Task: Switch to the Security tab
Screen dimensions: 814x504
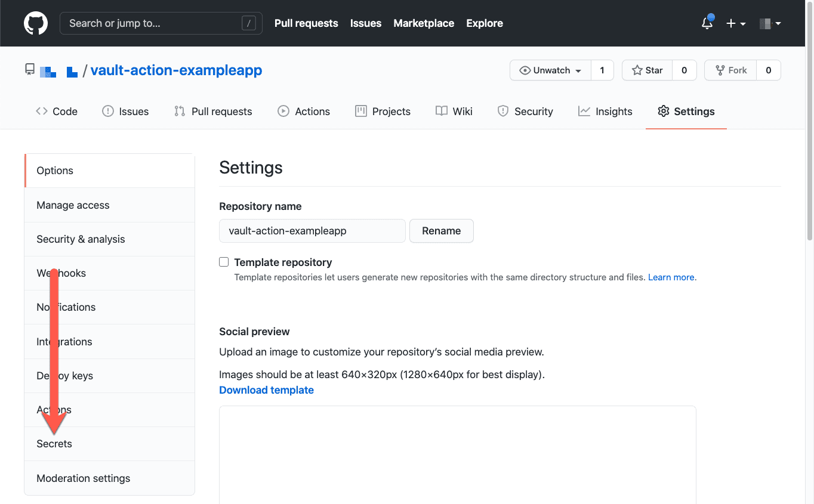Action: pyautogui.click(x=525, y=112)
